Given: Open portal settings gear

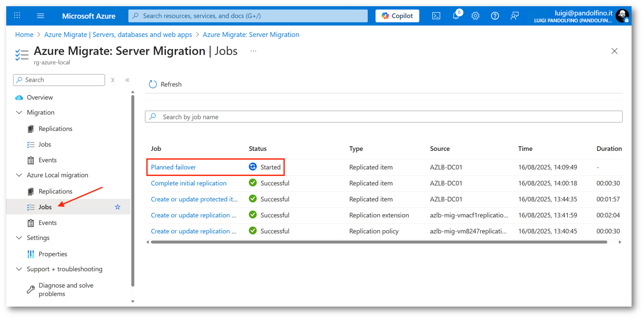Looking at the screenshot, I should tap(475, 16).
